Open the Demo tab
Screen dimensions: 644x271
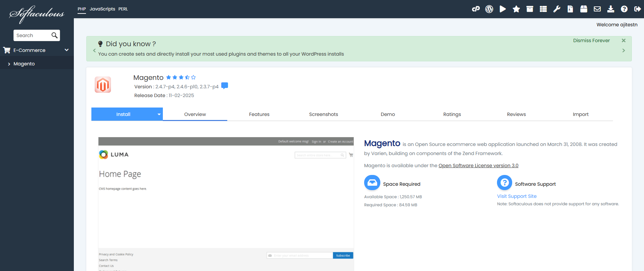[x=388, y=114]
